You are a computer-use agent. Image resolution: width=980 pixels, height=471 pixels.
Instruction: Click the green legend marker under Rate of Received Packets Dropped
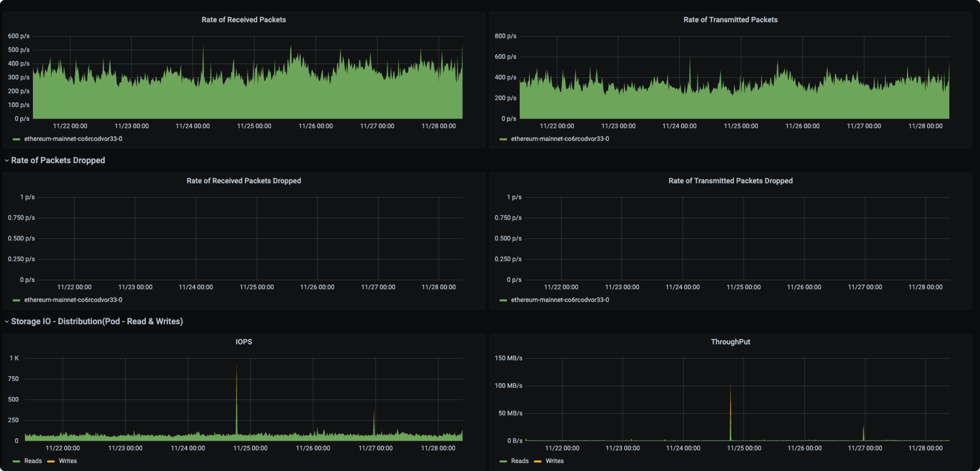click(16, 300)
